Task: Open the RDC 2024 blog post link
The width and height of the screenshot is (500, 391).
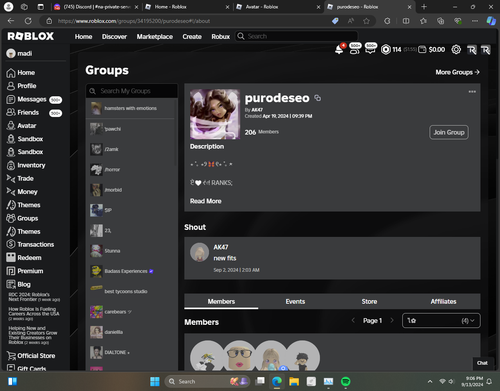Action: coord(34,297)
